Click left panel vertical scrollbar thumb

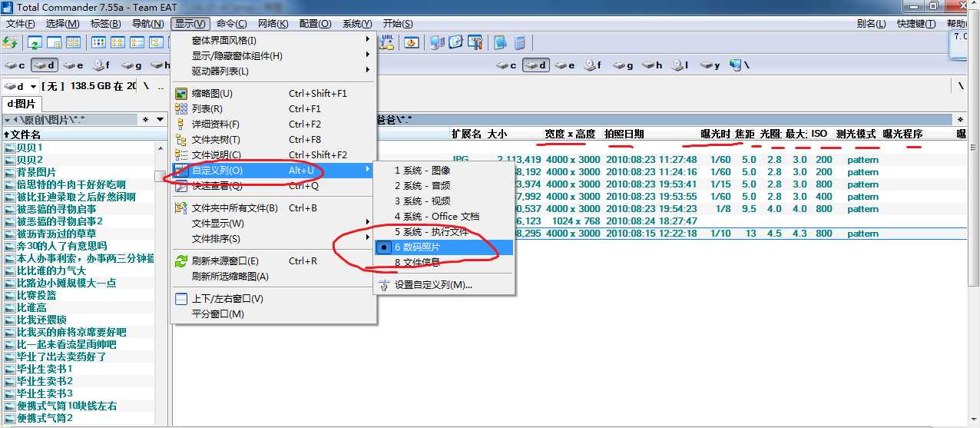click(x=160, y=177)
